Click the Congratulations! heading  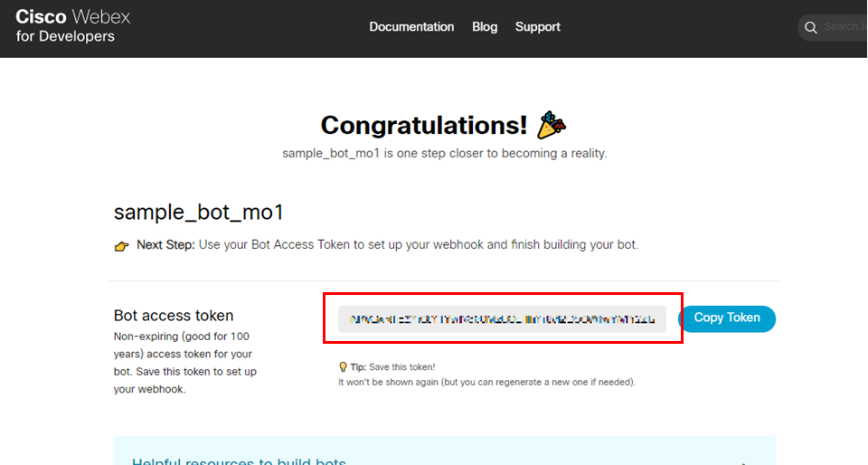click(424, 125)
